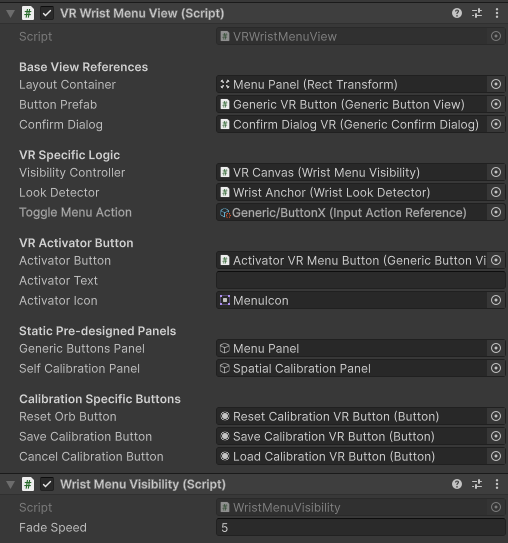This screenshot has width=508, height=543.
Task: Disable the VR Wrist Menu View component checkbox
Action: point(47,14)
